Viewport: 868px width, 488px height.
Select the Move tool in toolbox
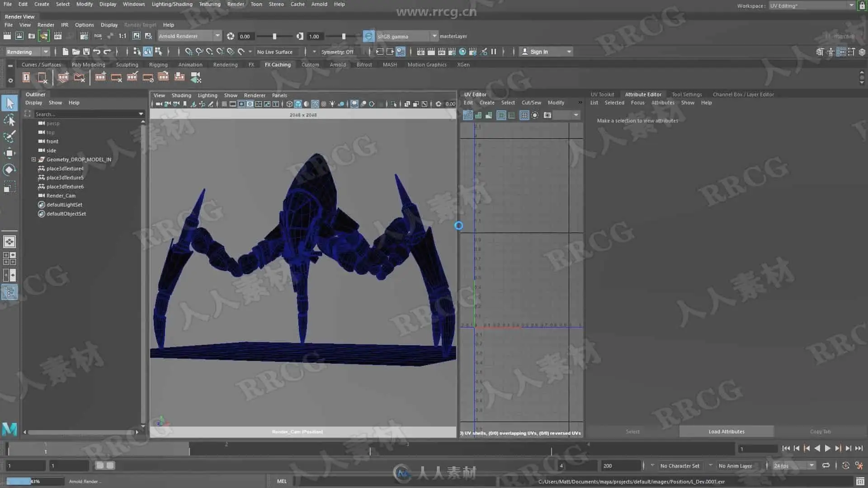[9, 153]
